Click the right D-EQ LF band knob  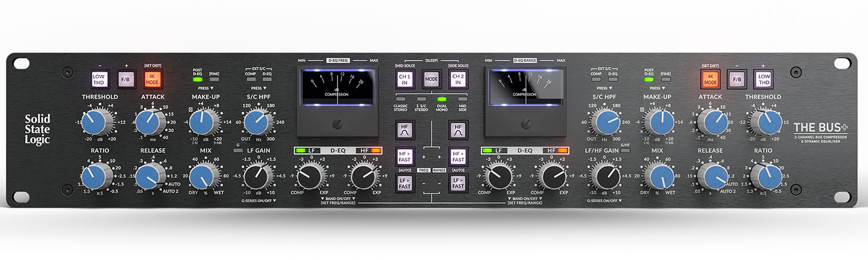tap(499, 176)
